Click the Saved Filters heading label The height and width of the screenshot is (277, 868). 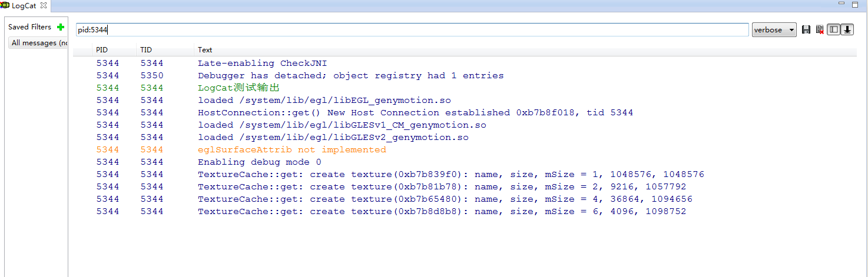click(29, 27)
